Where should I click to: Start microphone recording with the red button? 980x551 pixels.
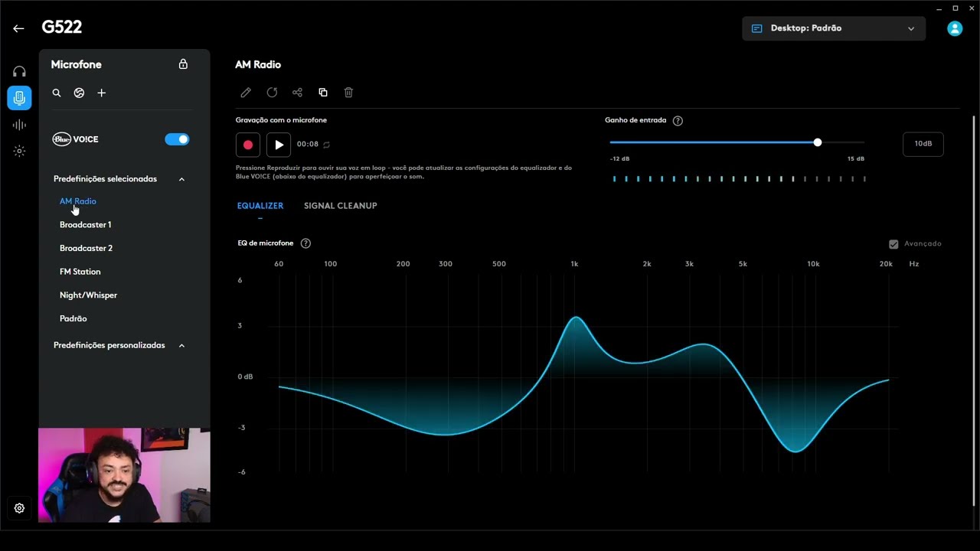248,145
